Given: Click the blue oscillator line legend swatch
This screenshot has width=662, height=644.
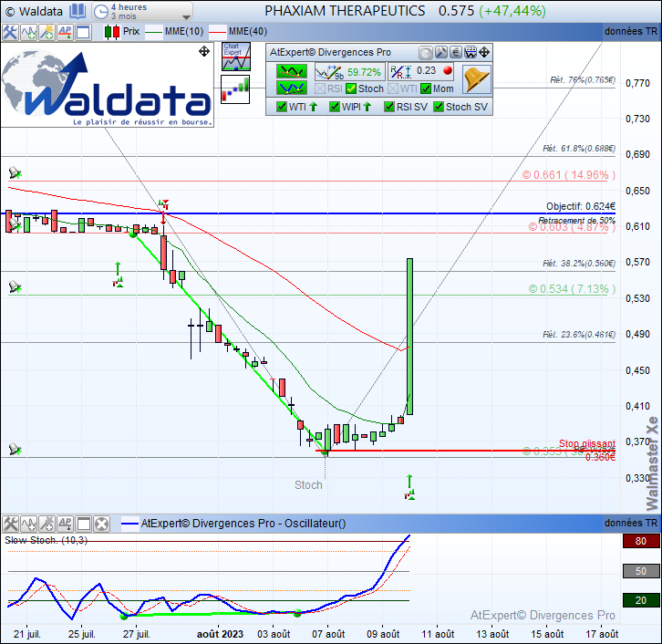Looking at the screenshot, I should tap(129, 525).
